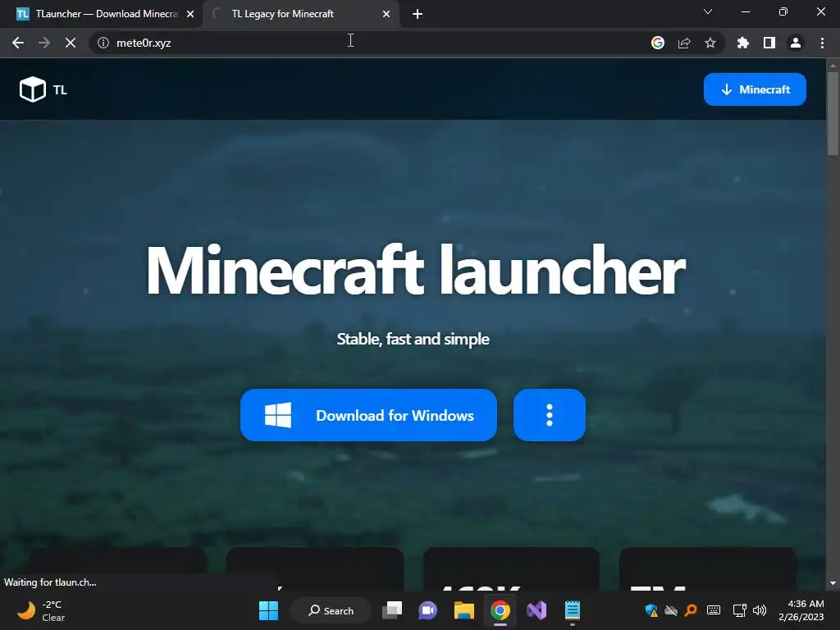Go back to previous page
The width and height of the screenshot is (840, 630).
[x=18, y=43]
